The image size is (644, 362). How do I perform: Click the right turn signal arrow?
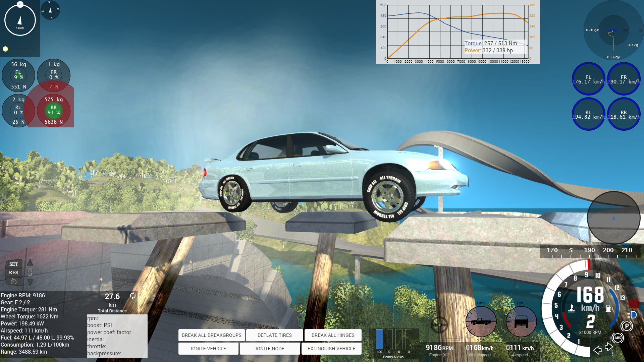pyautogui.click(x=609, y=347)
